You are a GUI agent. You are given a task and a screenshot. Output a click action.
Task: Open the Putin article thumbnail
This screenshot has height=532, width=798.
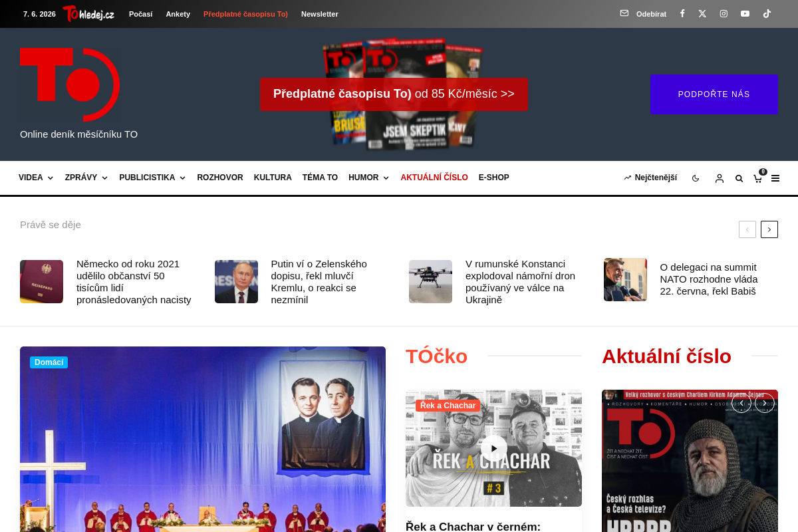tap(236, 281)
